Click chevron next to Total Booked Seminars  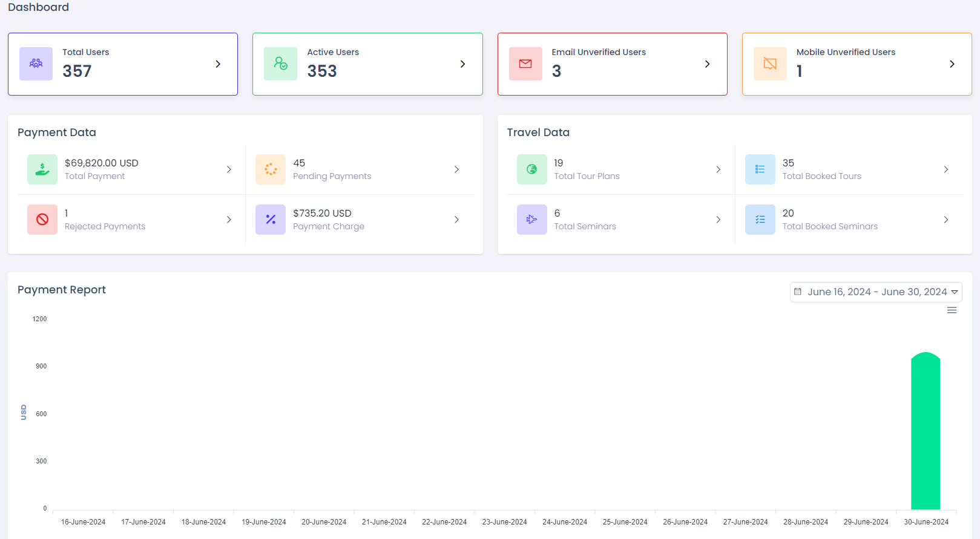pos(946,220)
